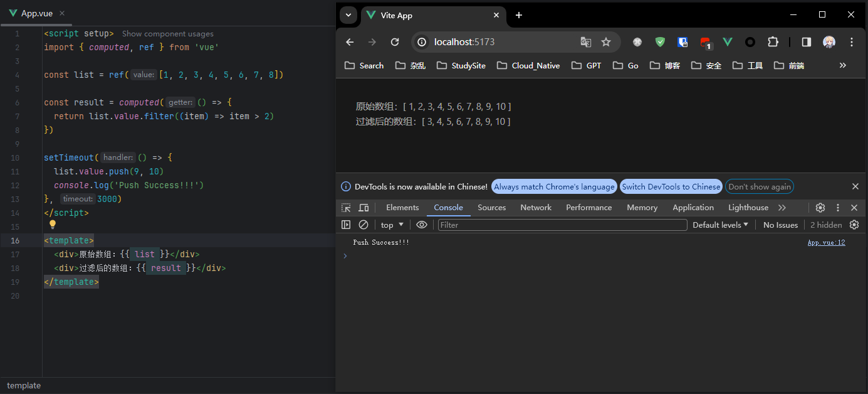868x394 pixels.
Task: Open the 'top' JavaScript context dropdown
Action: 392,225
